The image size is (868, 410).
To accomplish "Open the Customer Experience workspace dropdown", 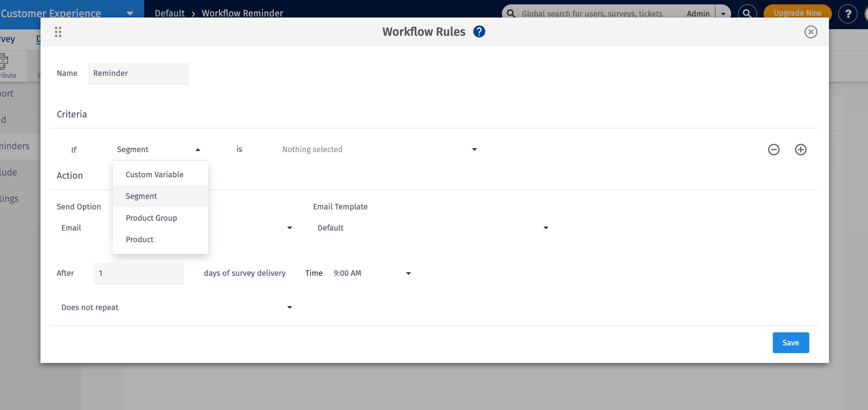I will pyautogui.click(x=130, y=13).
